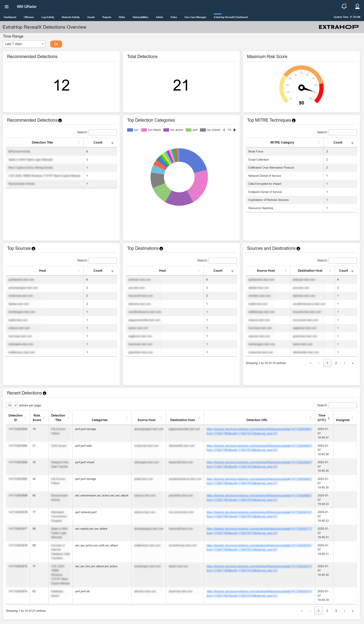
Task: Sort Sources and Destinations by Destination Host
Action: (312, 271)
